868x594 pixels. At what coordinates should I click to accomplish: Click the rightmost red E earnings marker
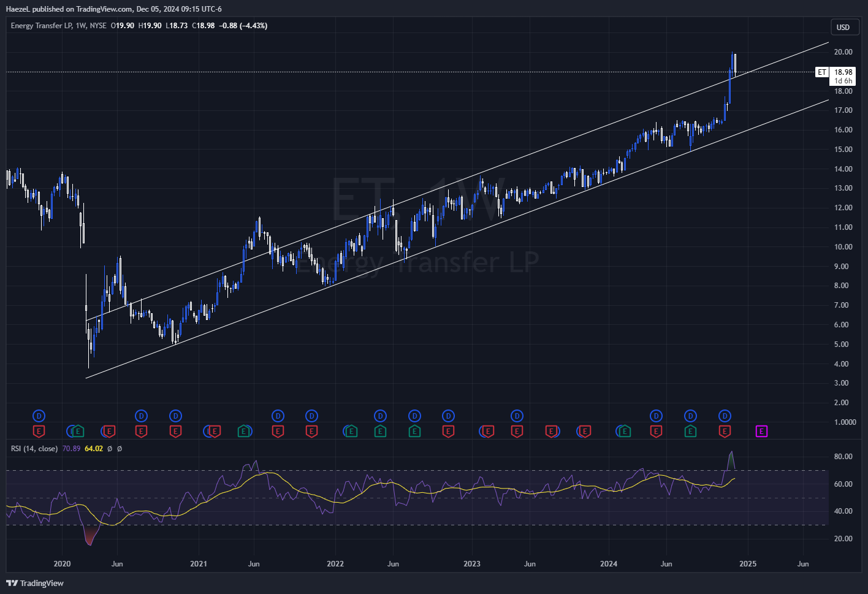[725, 432]
